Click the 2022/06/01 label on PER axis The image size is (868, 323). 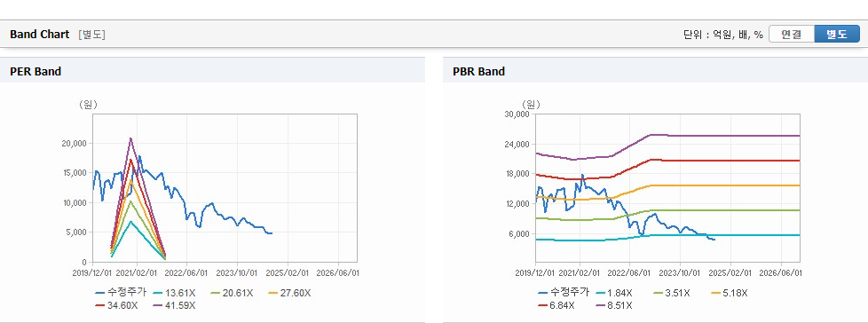point(186,272)
